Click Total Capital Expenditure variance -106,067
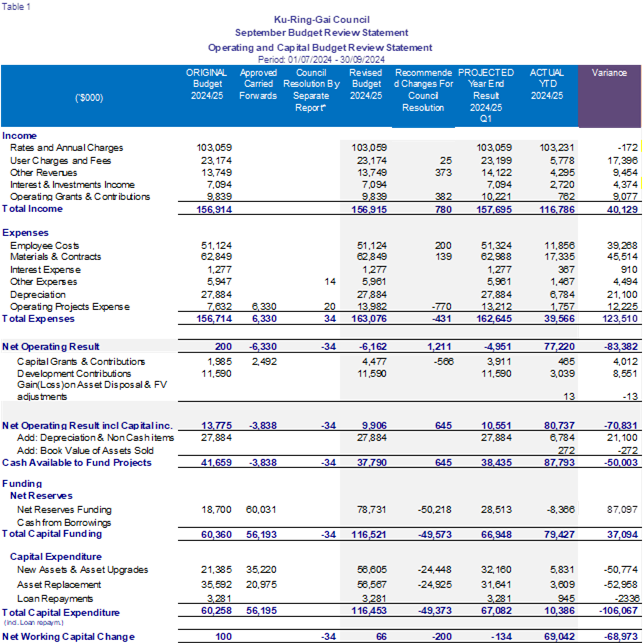 tap(618, 611)
